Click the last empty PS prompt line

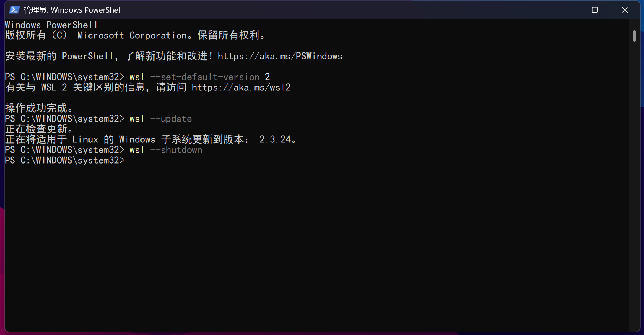[65, 160]
